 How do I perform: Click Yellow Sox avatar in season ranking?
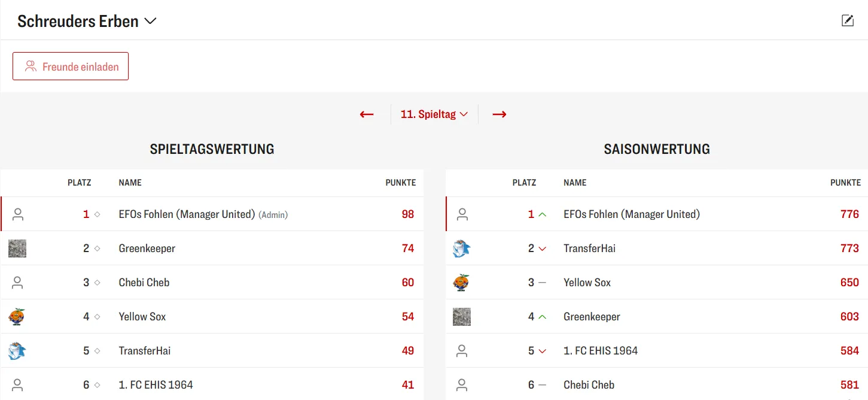pos(461,283)
